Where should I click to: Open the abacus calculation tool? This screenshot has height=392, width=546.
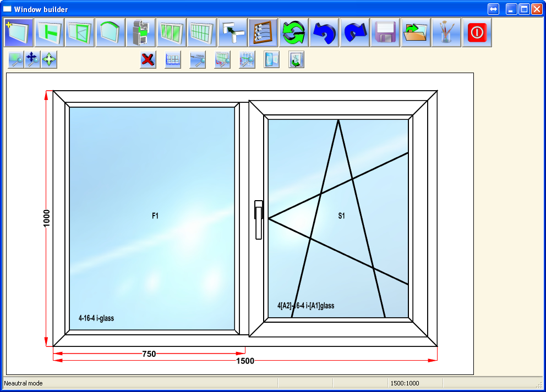pyautogui.click(x=263, y=32)
